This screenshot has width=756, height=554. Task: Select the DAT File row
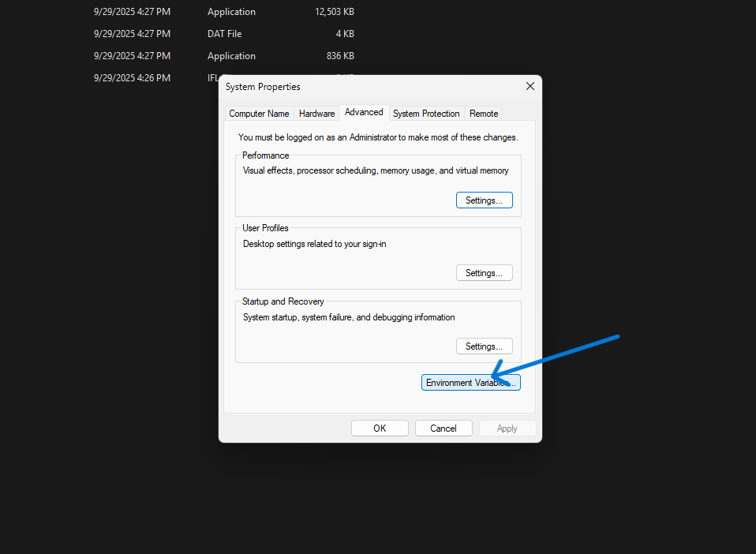(x=225, y=34)
